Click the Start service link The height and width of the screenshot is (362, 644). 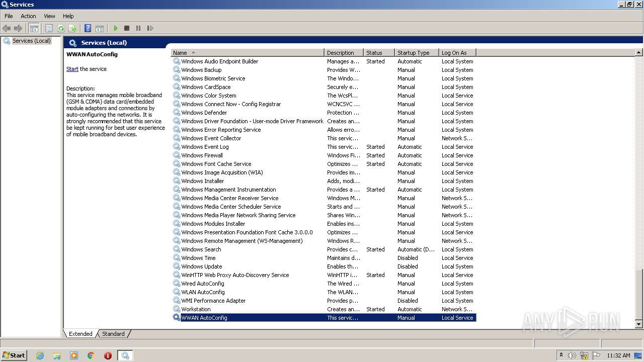pos(72,69)
